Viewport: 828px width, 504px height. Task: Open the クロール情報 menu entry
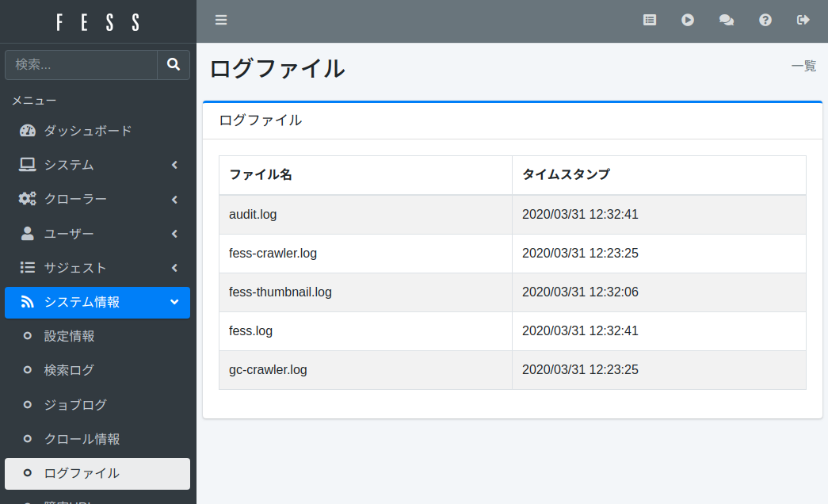pos(82,439)
